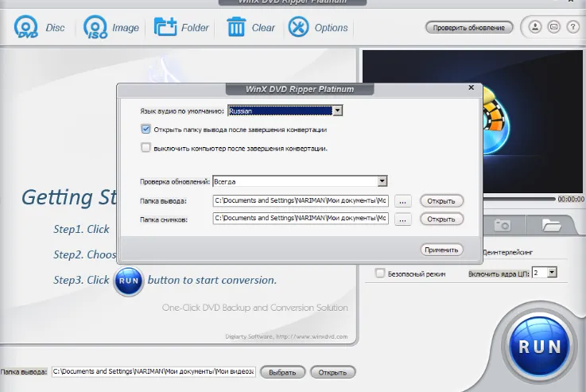The width and height of the screenshot is (586, 392).
Task: Click the Папка снимков path field
Action: point(301,218)
